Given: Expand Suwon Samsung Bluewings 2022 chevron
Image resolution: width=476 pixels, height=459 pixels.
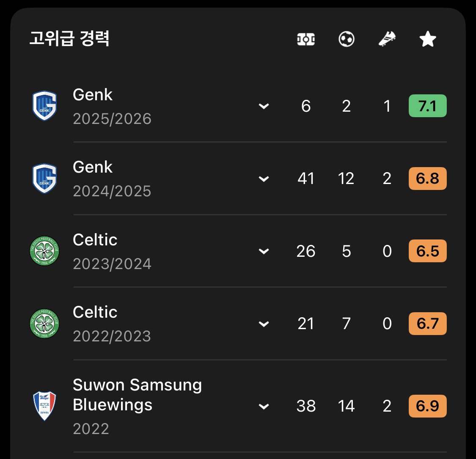Looking at the screenshot, I should (x=264, y=406).
